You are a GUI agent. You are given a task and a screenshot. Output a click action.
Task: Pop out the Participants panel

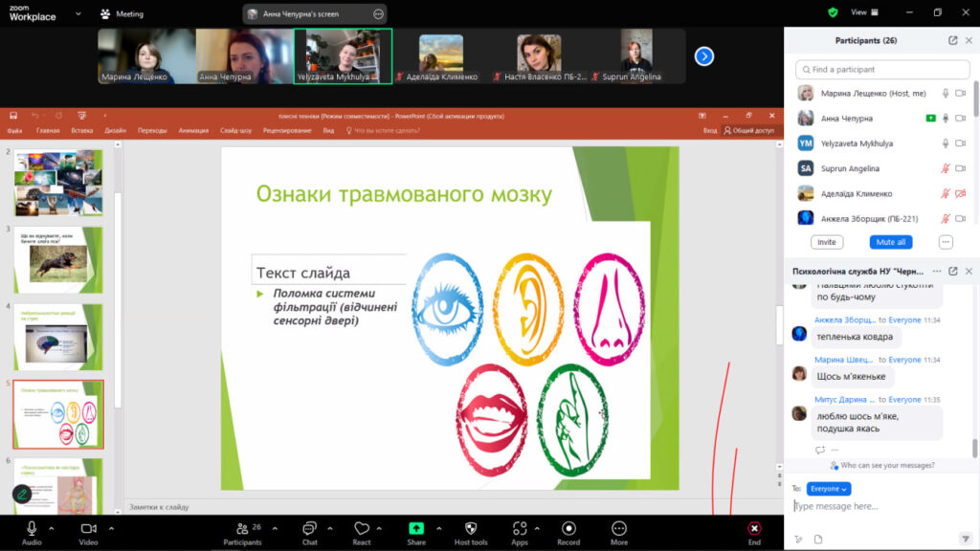point(952,40)
